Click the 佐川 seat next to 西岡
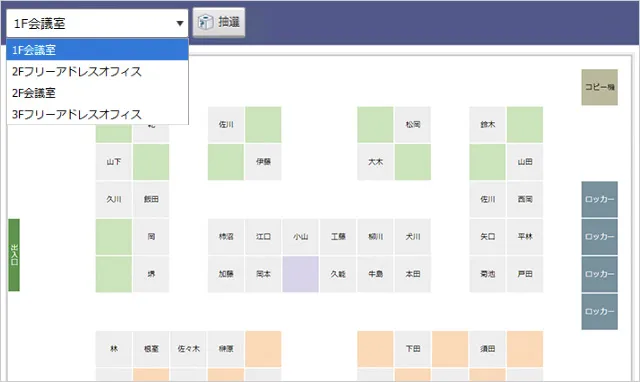Viewport: 640px width, 382px height. [487, 199]
